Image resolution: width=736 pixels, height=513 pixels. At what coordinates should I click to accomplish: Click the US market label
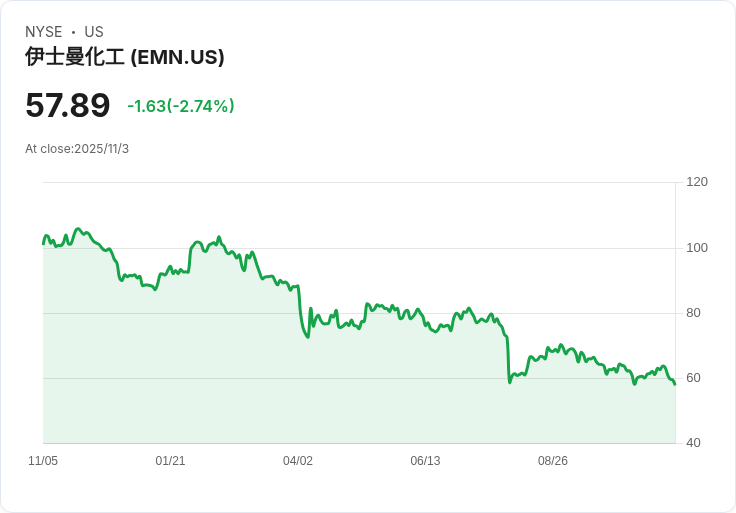pyautogui.click(x=94, y=32)
